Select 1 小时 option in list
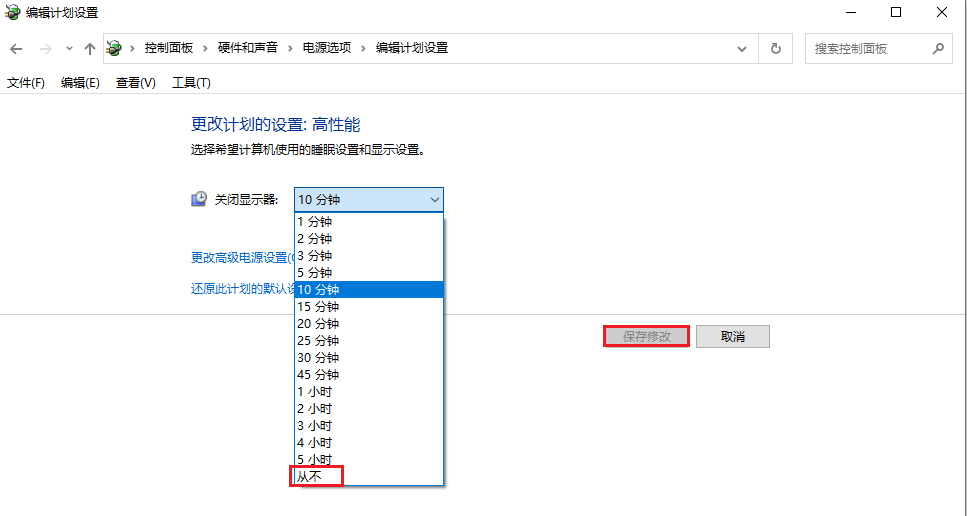 click(x=315, y=391)
